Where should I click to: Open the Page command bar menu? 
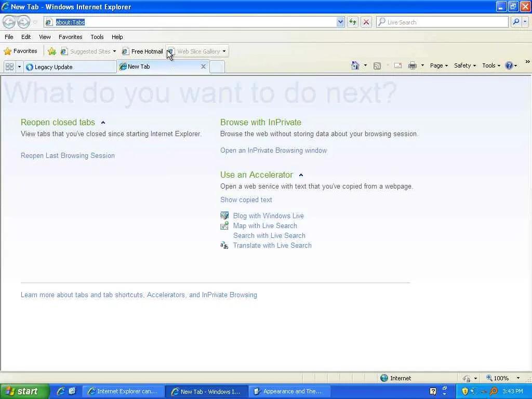coord(438,65)
